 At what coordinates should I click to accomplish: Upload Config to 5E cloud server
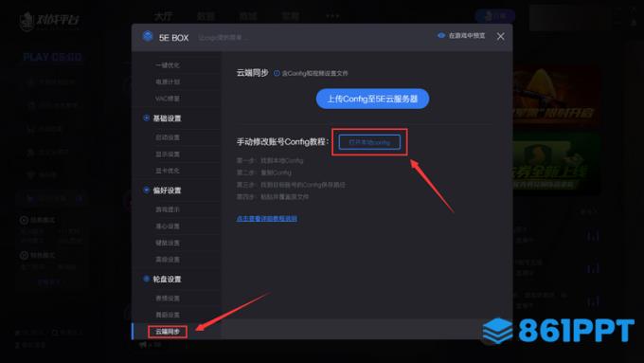372,99
